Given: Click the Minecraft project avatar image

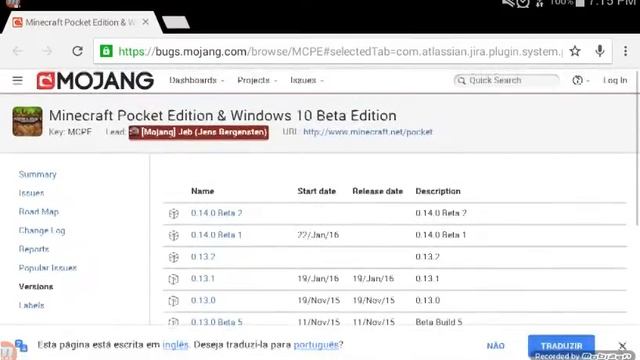Looking at the screenshot, I should click(x=27, y=121).
